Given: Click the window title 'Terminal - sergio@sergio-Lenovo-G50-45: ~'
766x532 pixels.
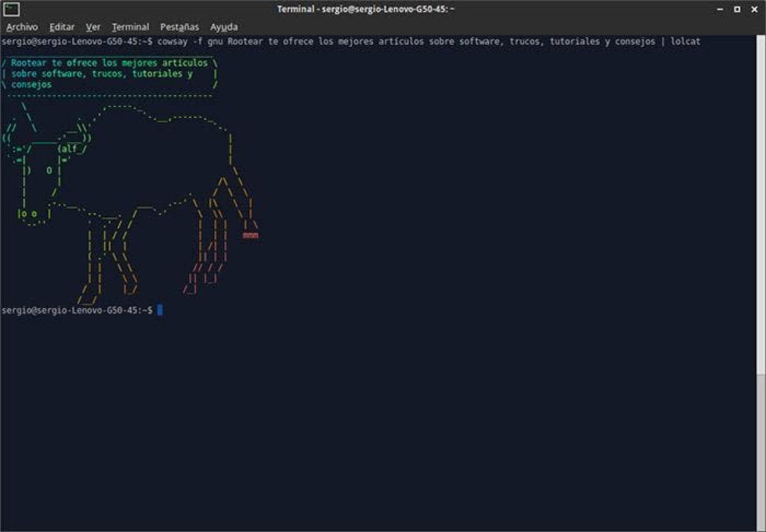Looking at the screenshot, I should (366, 9).
